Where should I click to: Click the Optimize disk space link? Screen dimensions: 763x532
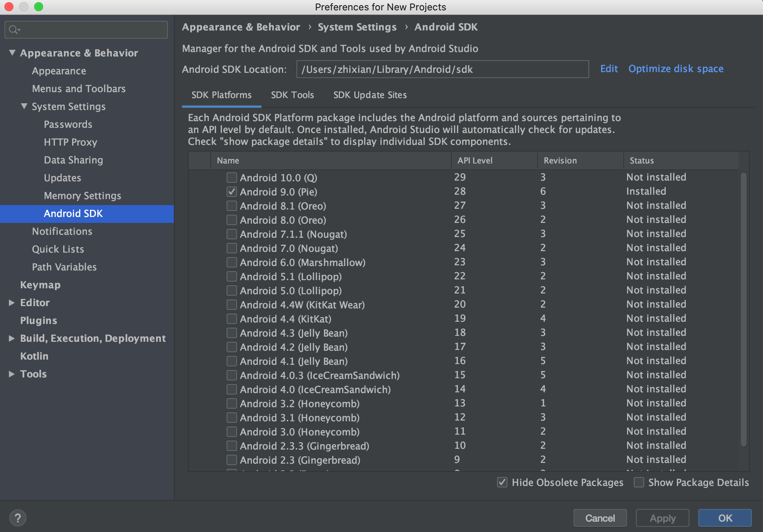(x=676, y=69)
